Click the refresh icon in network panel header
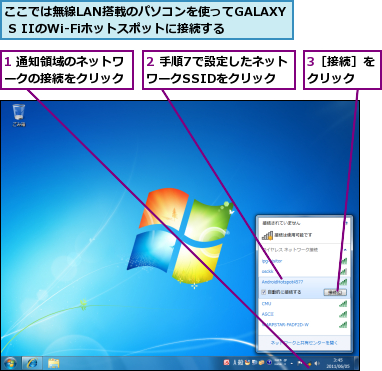 (347, 223)
